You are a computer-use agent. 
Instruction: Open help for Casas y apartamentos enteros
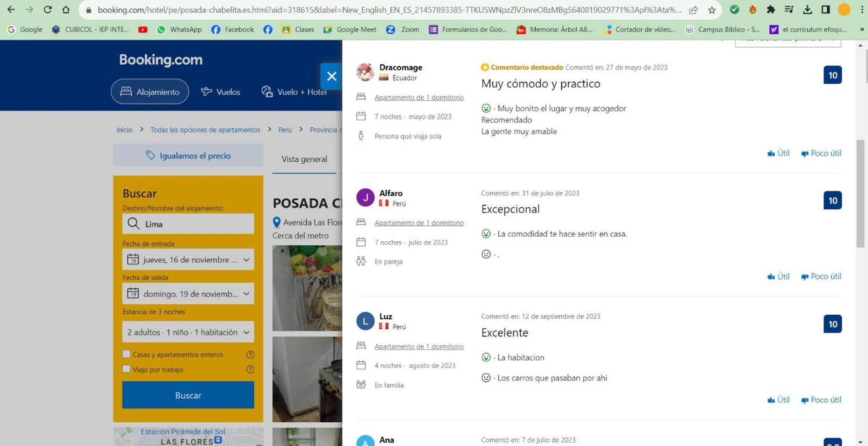click(x=250, y=355)
